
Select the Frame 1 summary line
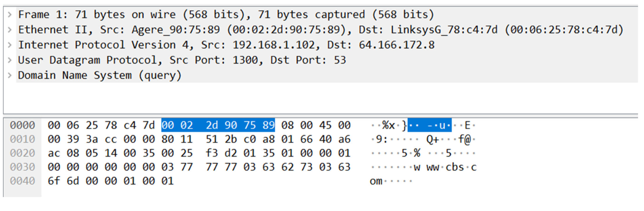coord(226,15)
